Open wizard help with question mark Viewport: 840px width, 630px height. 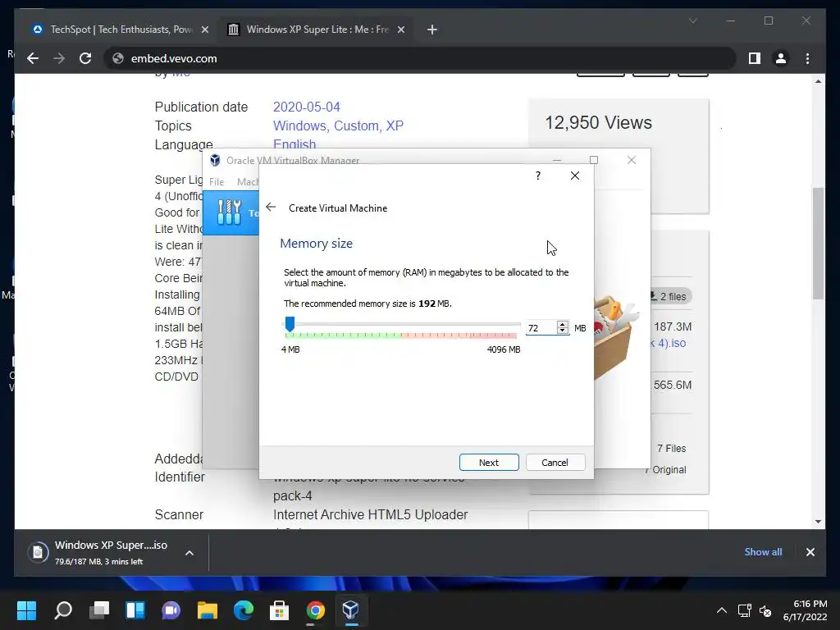538,176
